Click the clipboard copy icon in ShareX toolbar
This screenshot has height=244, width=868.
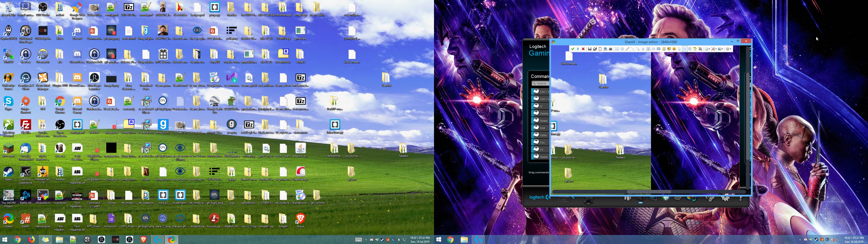tap(600, 49)
